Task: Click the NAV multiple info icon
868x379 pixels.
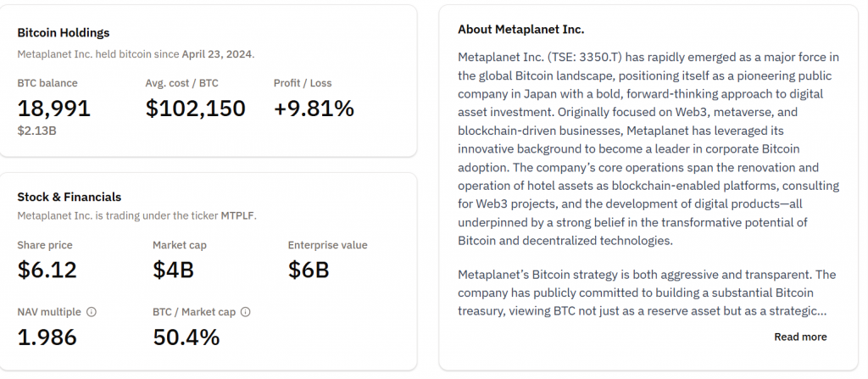Action: coord(92,312)
